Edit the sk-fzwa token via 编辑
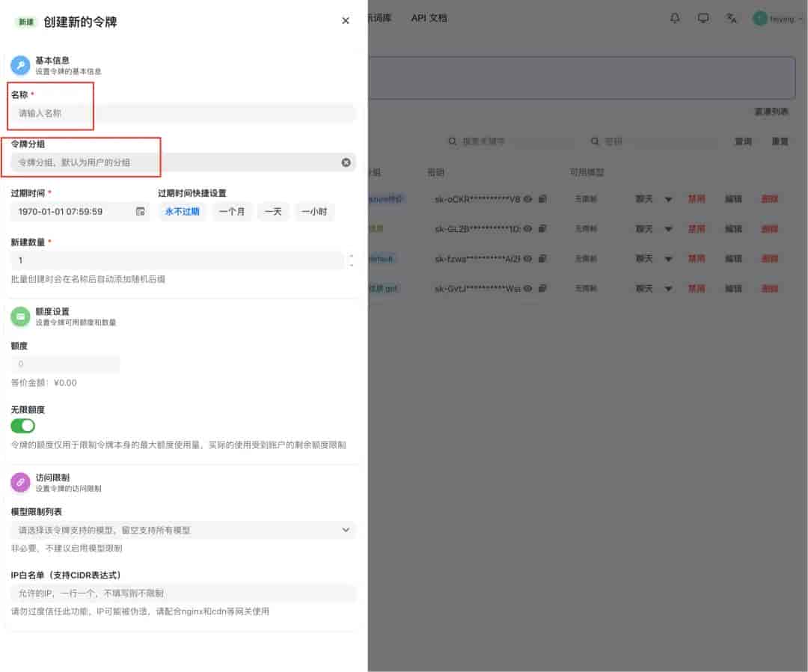The image size is (808, 672). [x=733, y=259]
